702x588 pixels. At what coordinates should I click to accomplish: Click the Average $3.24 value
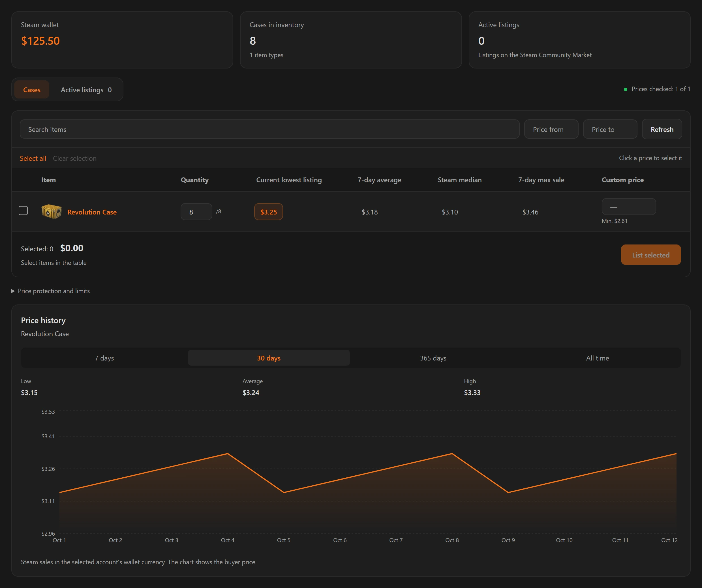pos(251,392)
